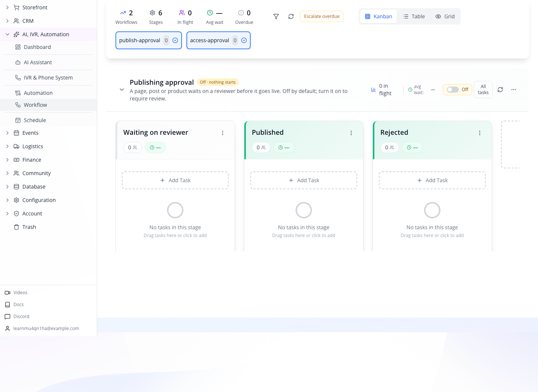Collapse the AI, IVR, Automation group
The height and width of the screenshot is (392, 538).
point(7,34)
